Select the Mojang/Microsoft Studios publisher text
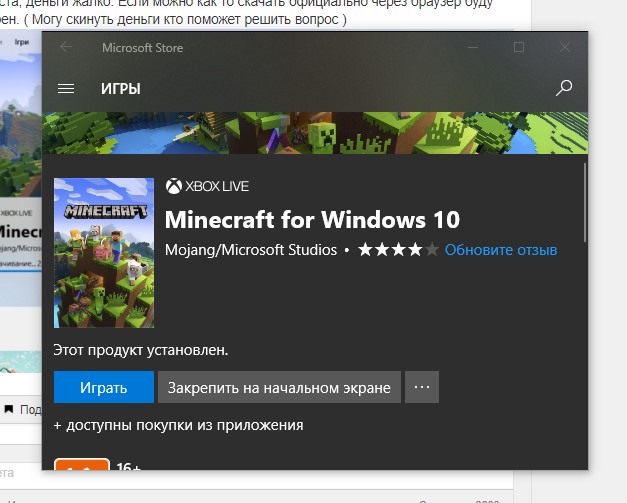The width and height of the screenshot is (627, 503). tap(251, 250)
